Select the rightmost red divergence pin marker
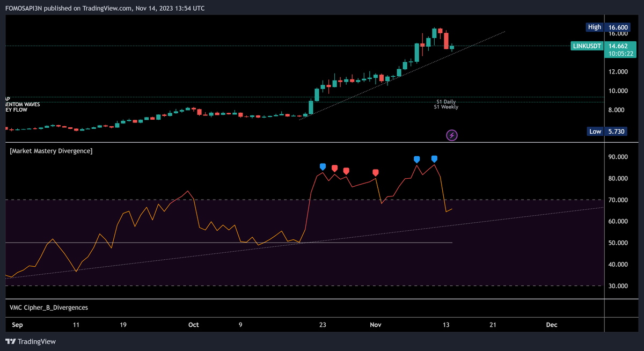644x351 pixels. coord(375,172)
